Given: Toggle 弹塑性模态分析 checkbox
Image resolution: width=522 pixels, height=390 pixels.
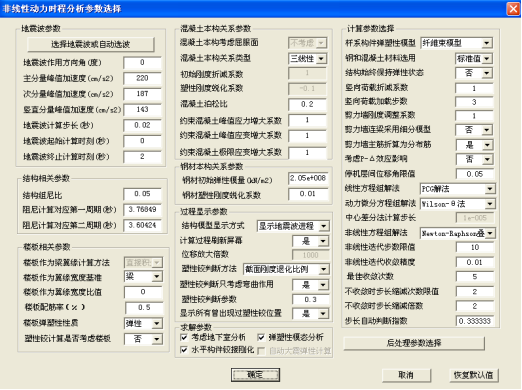Looking at the screenshot, I should [x=261, y=338].
